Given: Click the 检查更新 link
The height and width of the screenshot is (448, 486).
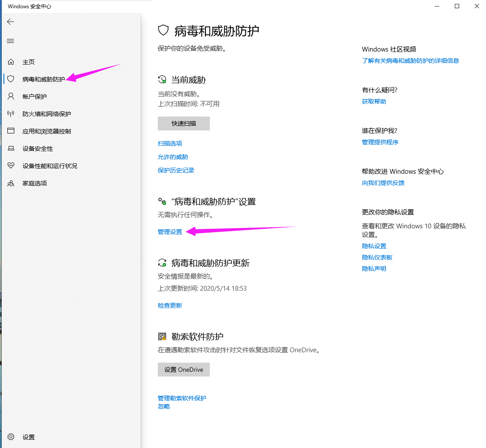Looking at the screenshot, I should click(x=170, y=305).
